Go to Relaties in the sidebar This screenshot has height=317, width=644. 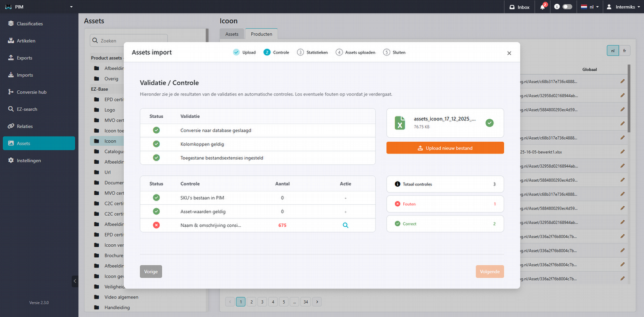pyautogui.click(x=24, y=126)
